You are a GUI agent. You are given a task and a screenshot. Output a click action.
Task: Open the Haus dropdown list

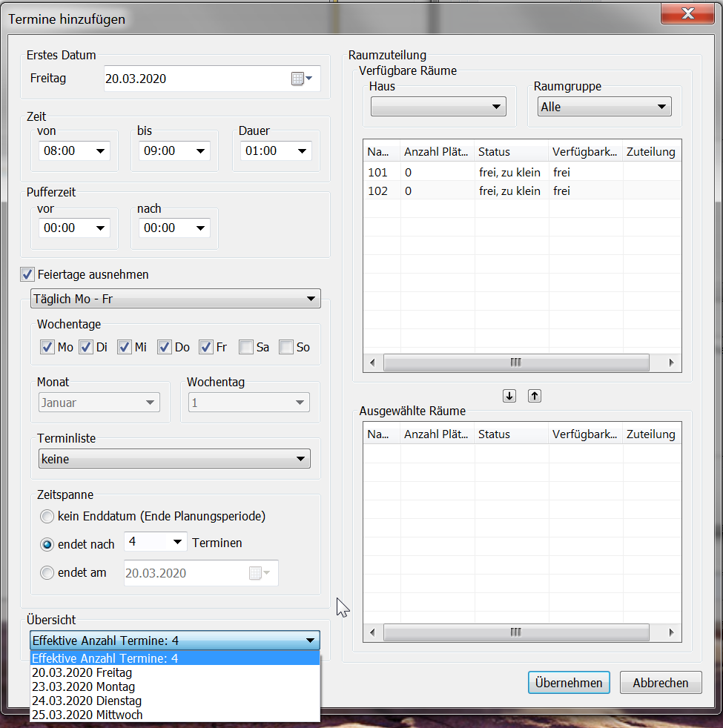click(438, 107)
